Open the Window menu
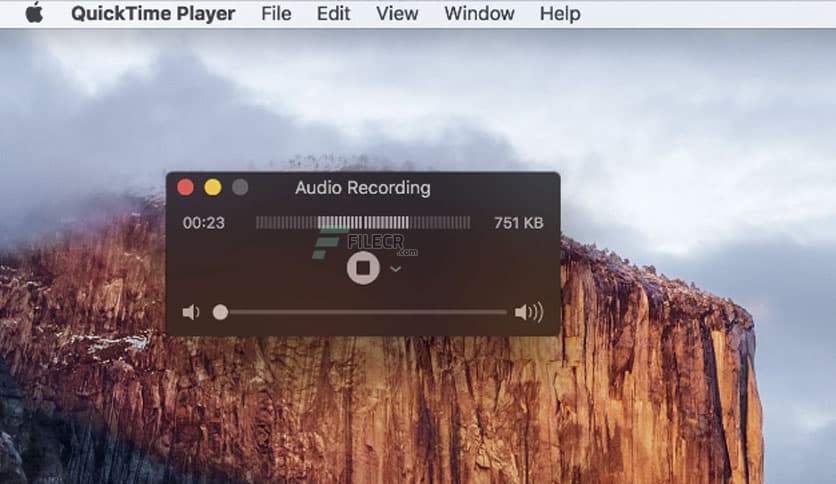This screenshot has height=484, width=836. [479, 13]
